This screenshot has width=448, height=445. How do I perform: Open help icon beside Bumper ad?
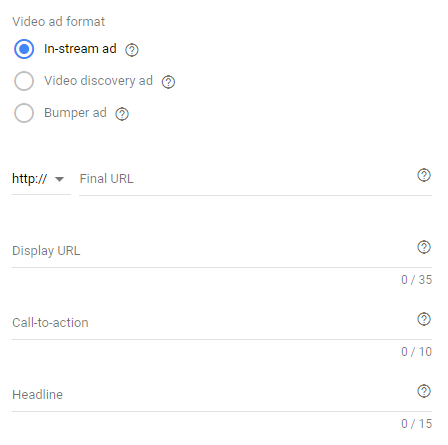(x=122, y=114)
